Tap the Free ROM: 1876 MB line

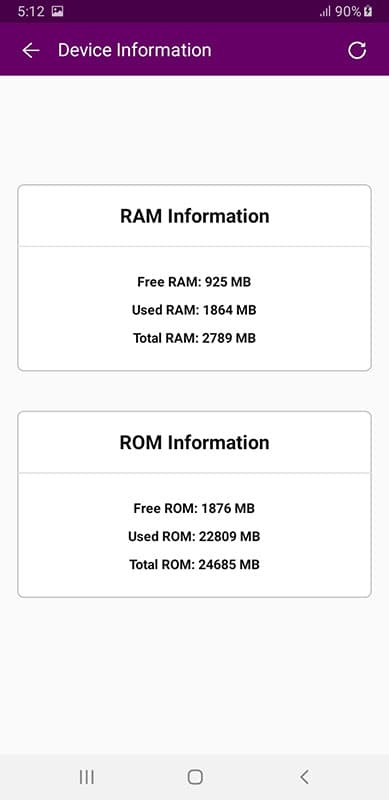pos(194,508)
